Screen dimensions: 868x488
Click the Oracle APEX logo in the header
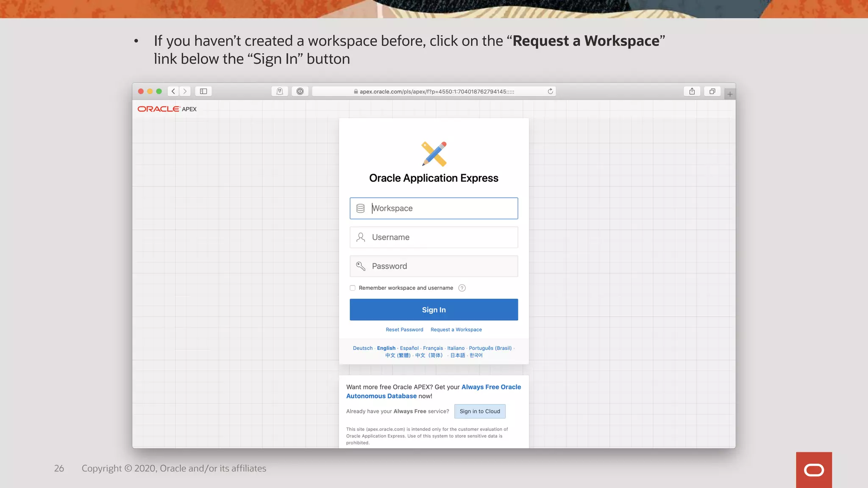pyautogui.click(x=167, y=109)
